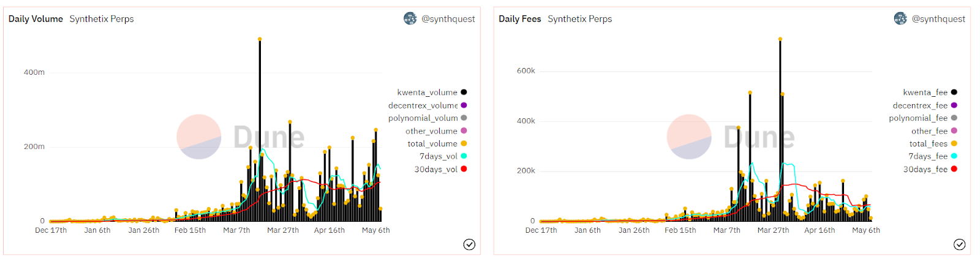Click Dec 17th date label on volume chart
This screenshot has height=261, width=980.
51,230
